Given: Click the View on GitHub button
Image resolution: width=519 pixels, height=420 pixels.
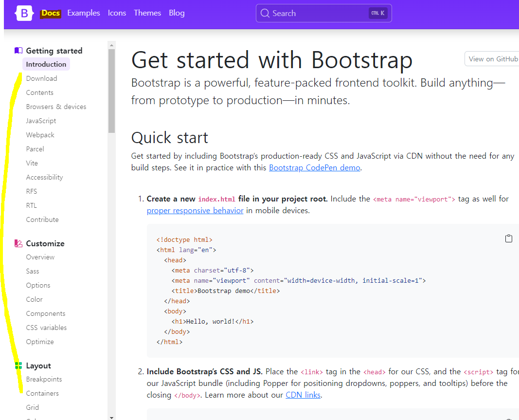Looking at the screenshot, I should tap(493, 59).
